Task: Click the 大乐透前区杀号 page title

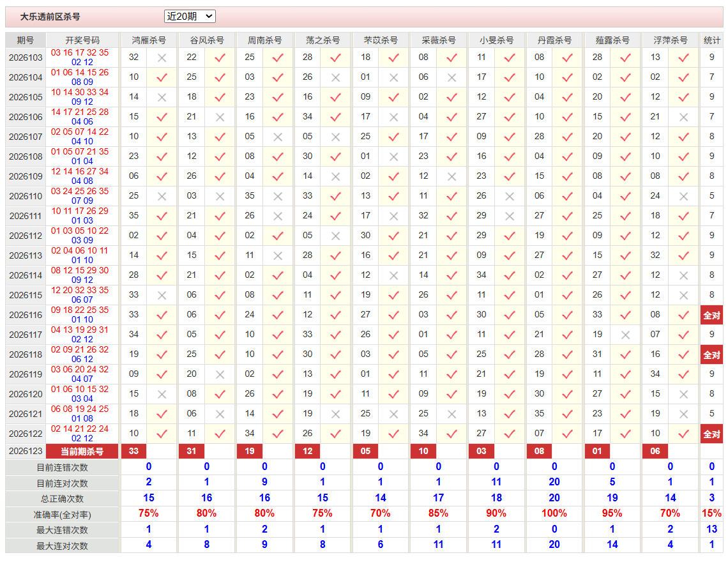Action: tap(50, 17)
